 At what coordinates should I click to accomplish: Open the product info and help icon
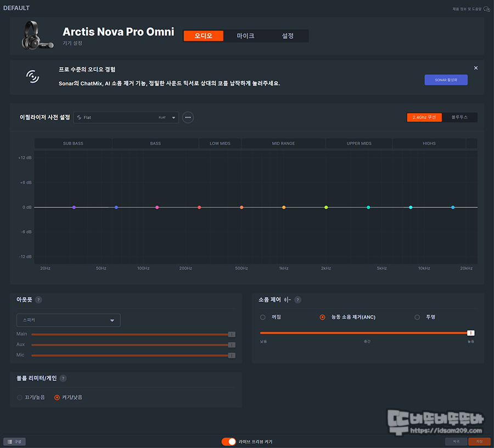coord(487,9)
